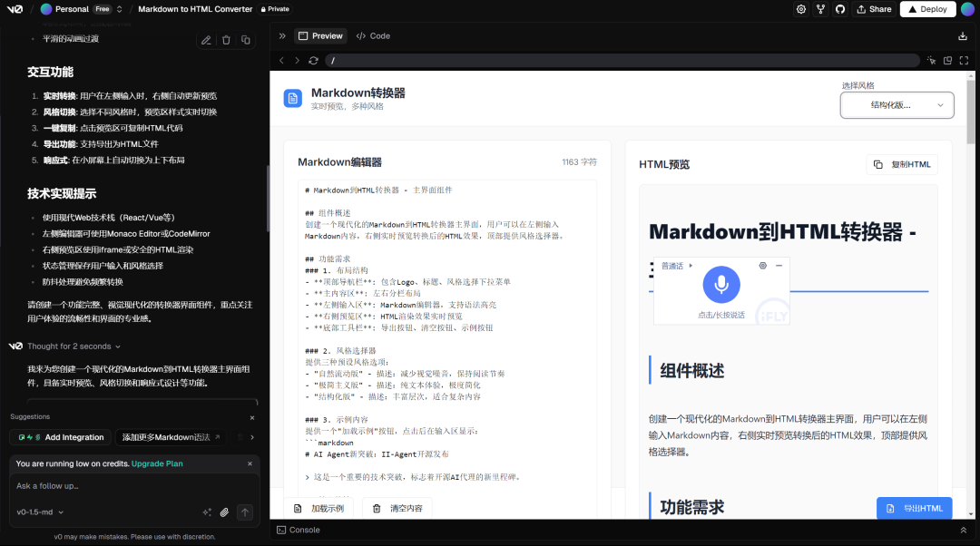Click the 清空内容 button
Screen dimensions: 980x546
click(x=397, y=509)
